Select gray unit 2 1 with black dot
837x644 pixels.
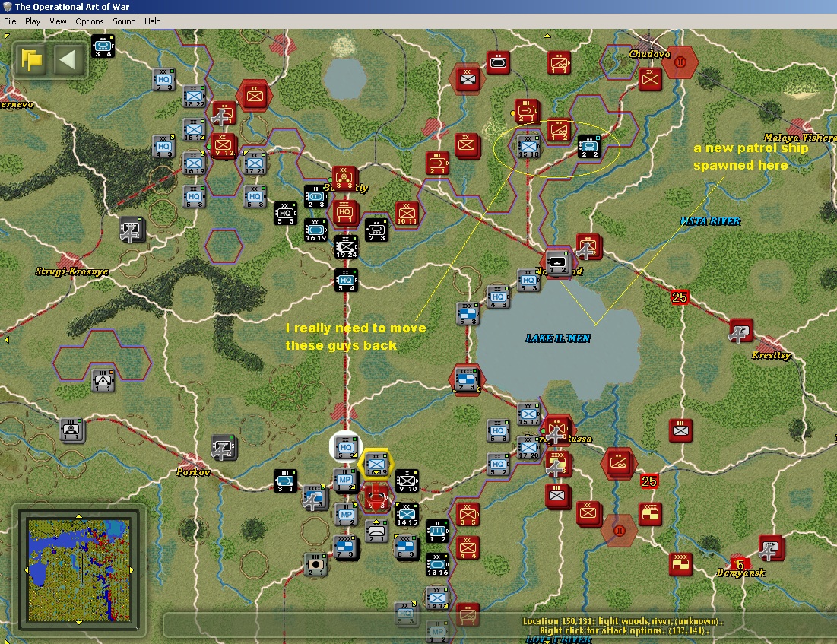coord(315,564)
